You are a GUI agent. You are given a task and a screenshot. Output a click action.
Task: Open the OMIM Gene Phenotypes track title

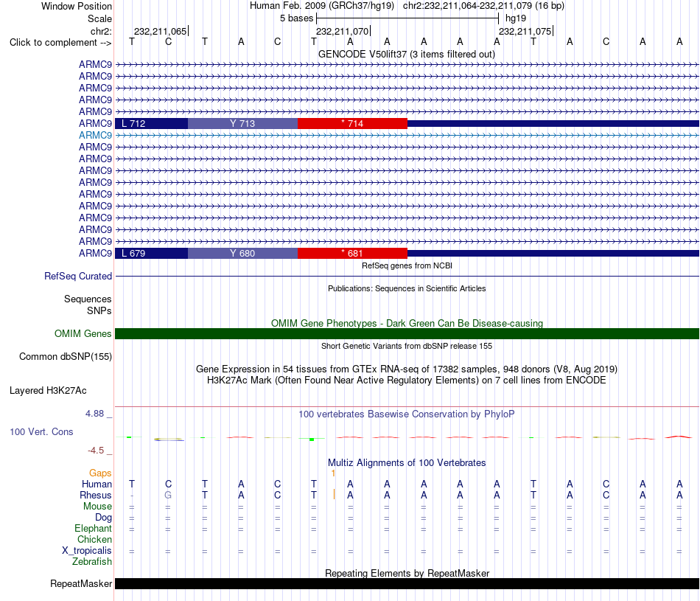[x=407, y=323]
